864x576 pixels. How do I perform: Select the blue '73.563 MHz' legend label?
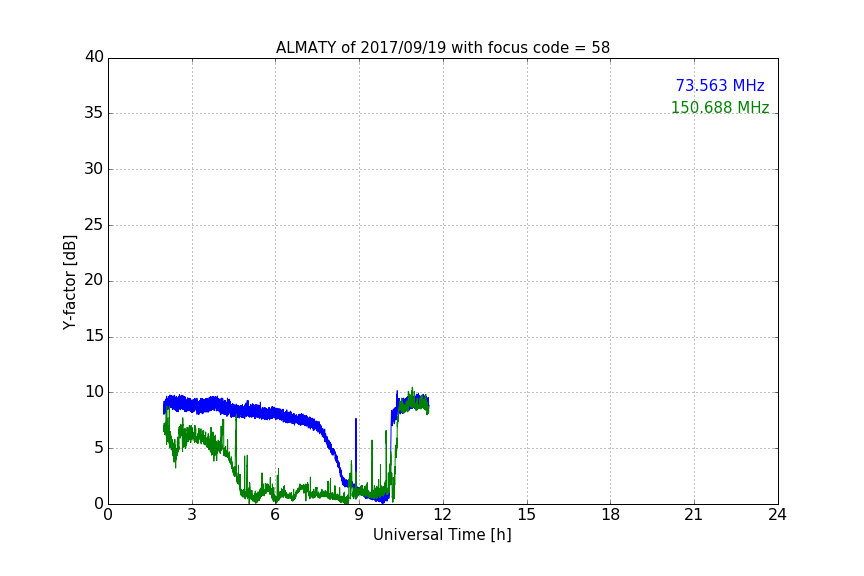pyautogui.click(x=720, y=86)
